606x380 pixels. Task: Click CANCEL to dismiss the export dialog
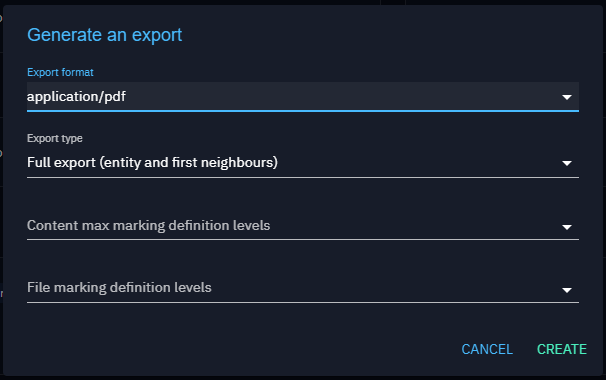click(487, 349)
